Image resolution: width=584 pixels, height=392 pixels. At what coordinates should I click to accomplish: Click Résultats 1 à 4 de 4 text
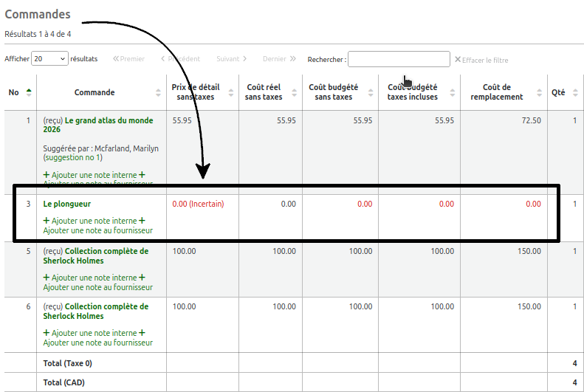coord(38,34)
